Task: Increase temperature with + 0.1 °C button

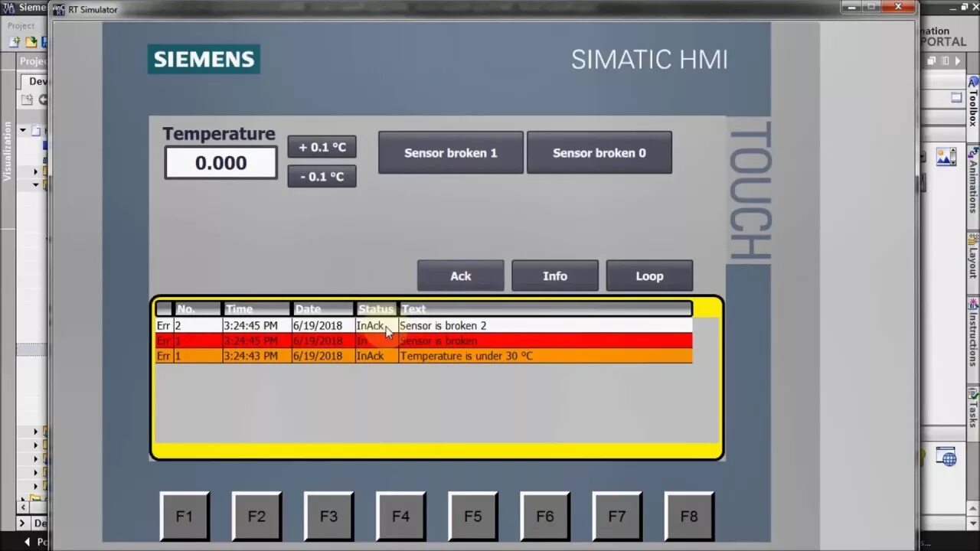Action: [322, 147]
